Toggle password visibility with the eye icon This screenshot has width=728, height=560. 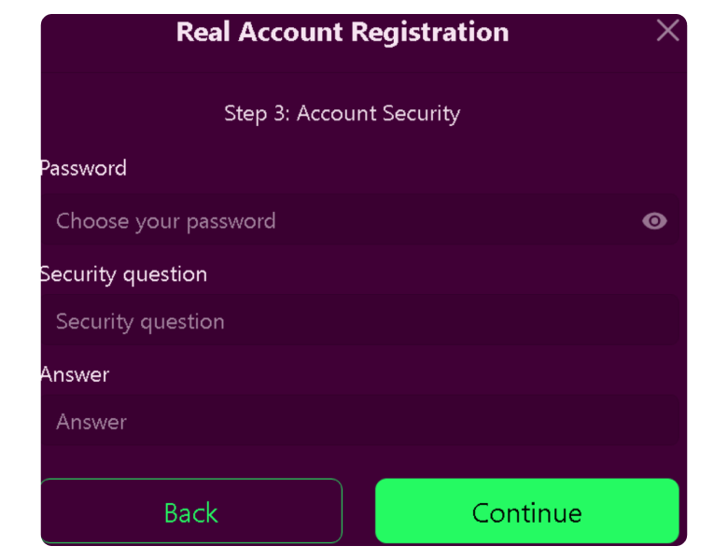[x=654, y=221]
